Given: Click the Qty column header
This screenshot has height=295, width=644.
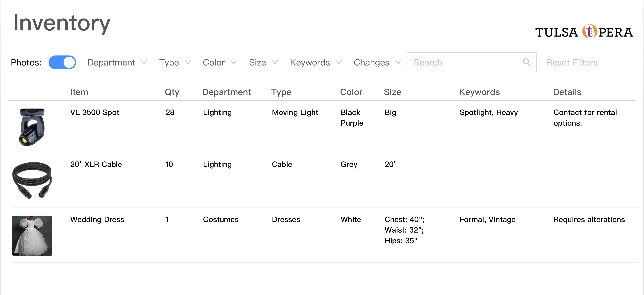Looking at the screenshot, I should pos(172,92).
